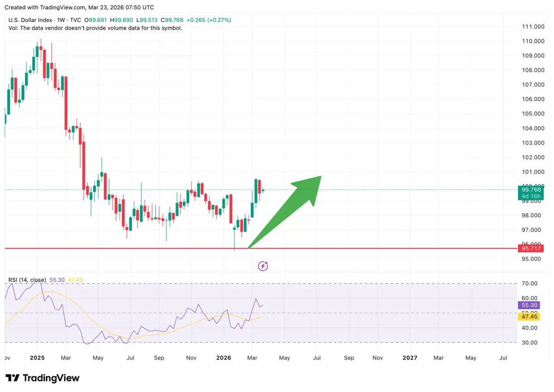Click the 111.000 label on the price scale

[532, 26]
